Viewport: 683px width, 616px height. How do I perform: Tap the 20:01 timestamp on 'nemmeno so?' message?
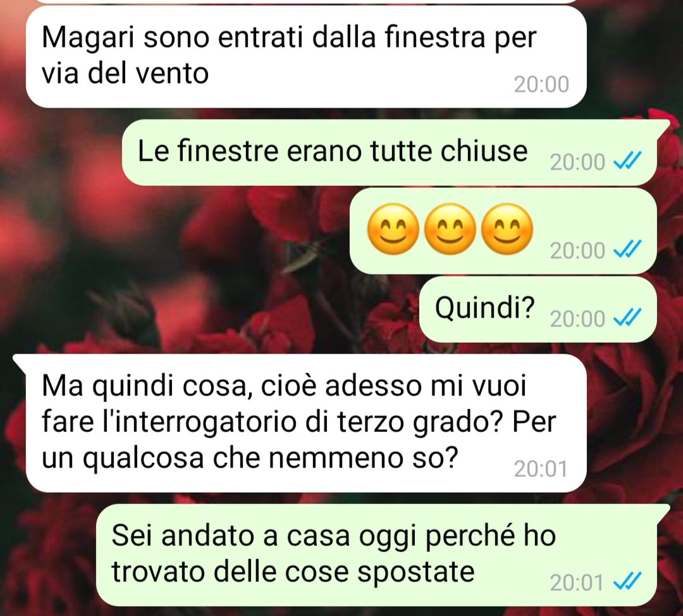click(x=541, y=469)
